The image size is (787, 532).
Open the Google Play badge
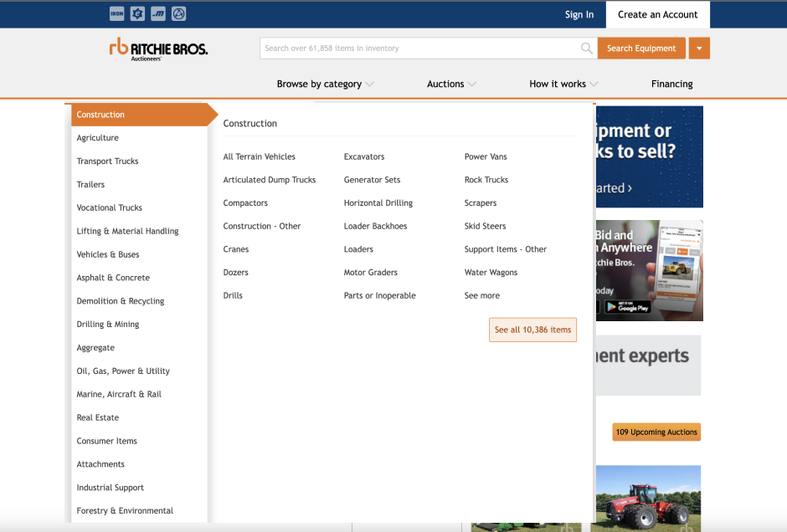(x=627, y=307)
